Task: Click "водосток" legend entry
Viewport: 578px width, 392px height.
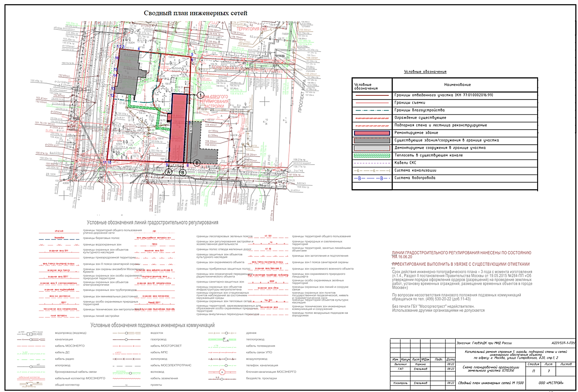Action: point(157,333)
